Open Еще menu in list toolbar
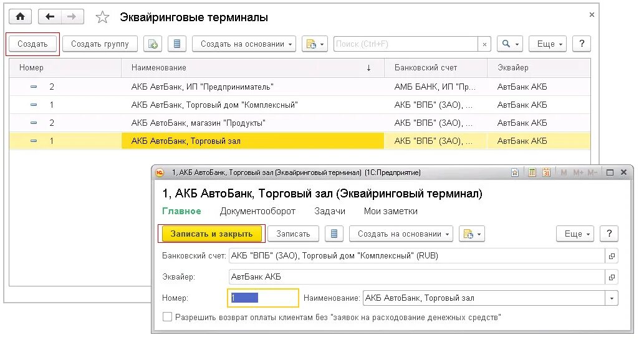 [547, 44]
